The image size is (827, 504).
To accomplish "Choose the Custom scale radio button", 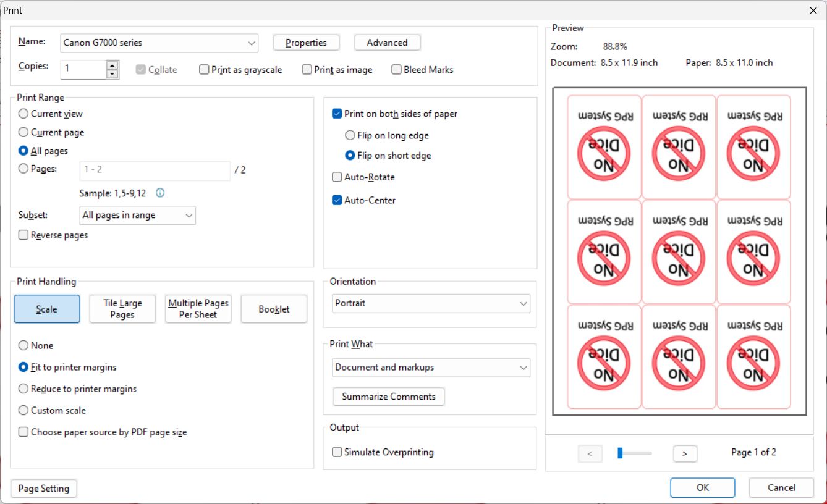I will pos(23,410).
